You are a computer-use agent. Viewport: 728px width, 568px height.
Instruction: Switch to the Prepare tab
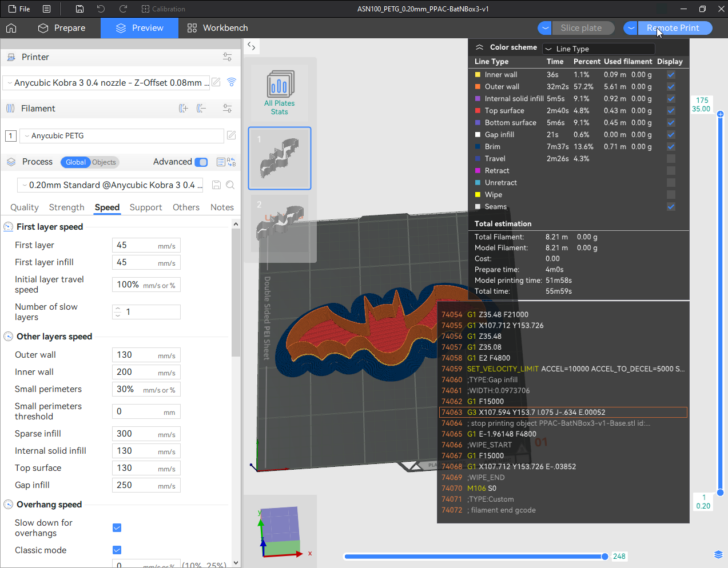[x=62, y=28]
